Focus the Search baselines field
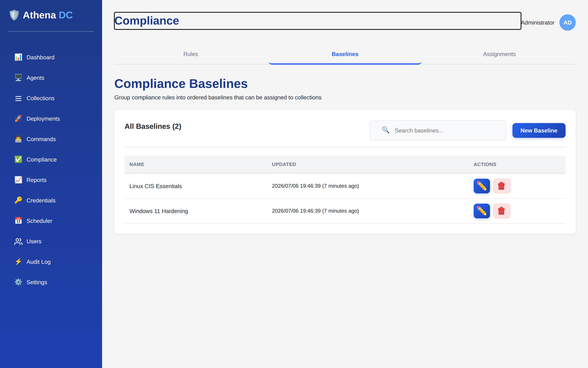 [438, 130]
